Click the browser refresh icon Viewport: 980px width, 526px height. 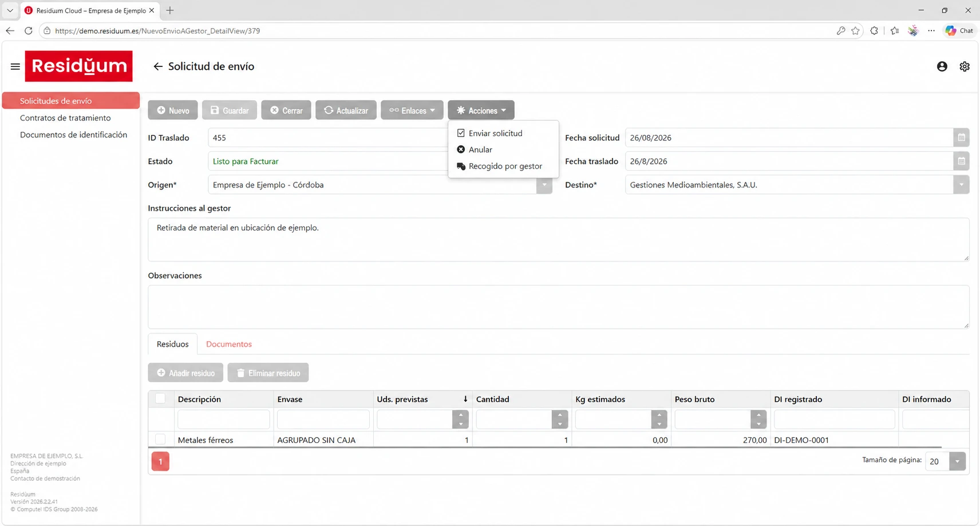[x=29, y=31]
